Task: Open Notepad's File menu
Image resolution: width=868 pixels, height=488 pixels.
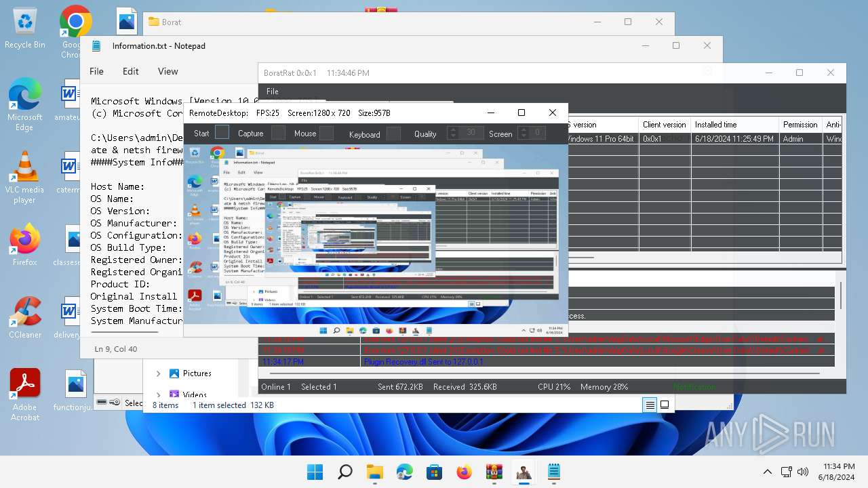Action: click(97, 71)
